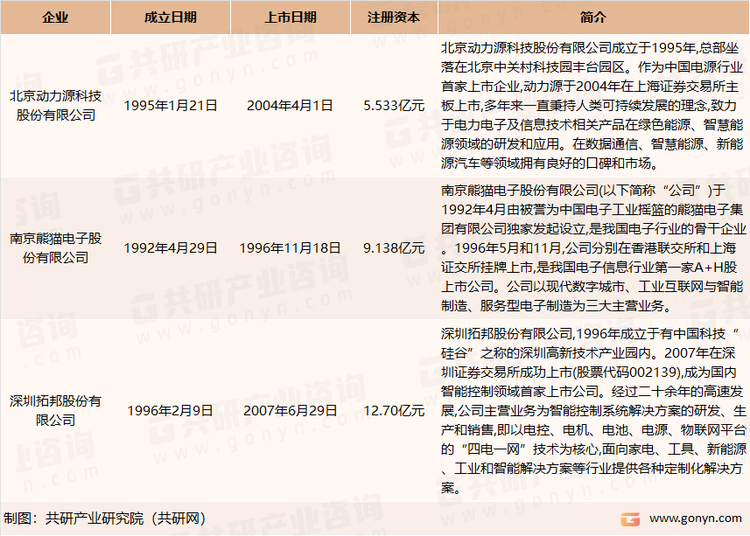Click the date 1992年4月29日
This screenshot has width=750, height=536.
[x=171, y=248]
